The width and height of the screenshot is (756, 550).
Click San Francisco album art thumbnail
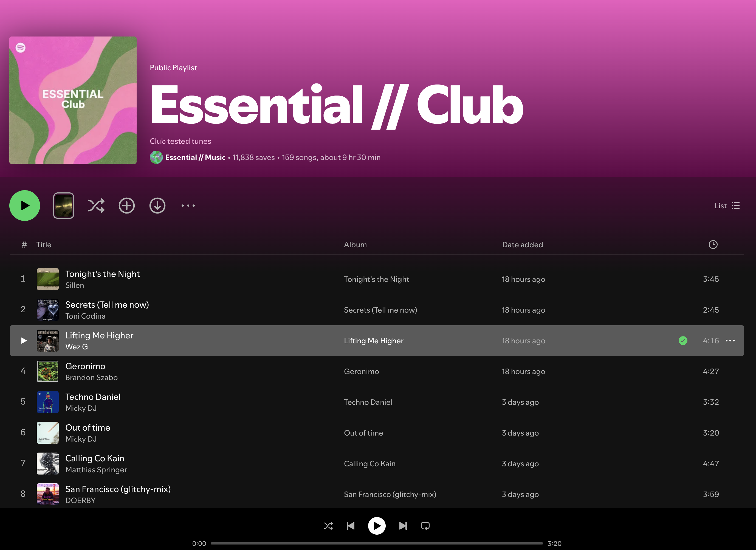pos(48,494)
